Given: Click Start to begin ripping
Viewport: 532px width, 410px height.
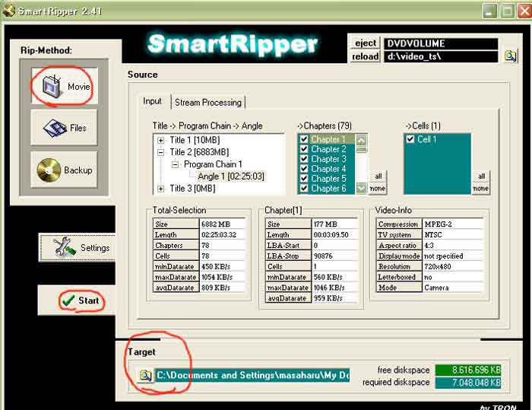Looking at the screenshot, I should [77, 300].
